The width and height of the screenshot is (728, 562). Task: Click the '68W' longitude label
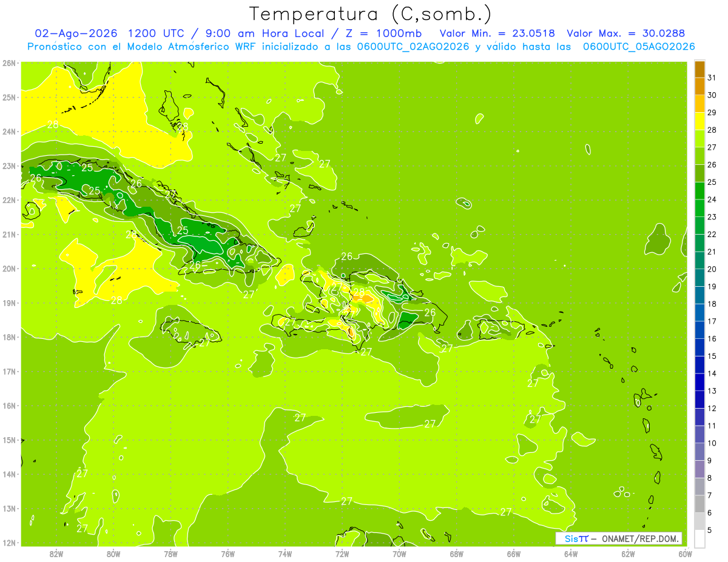[457, 554]
